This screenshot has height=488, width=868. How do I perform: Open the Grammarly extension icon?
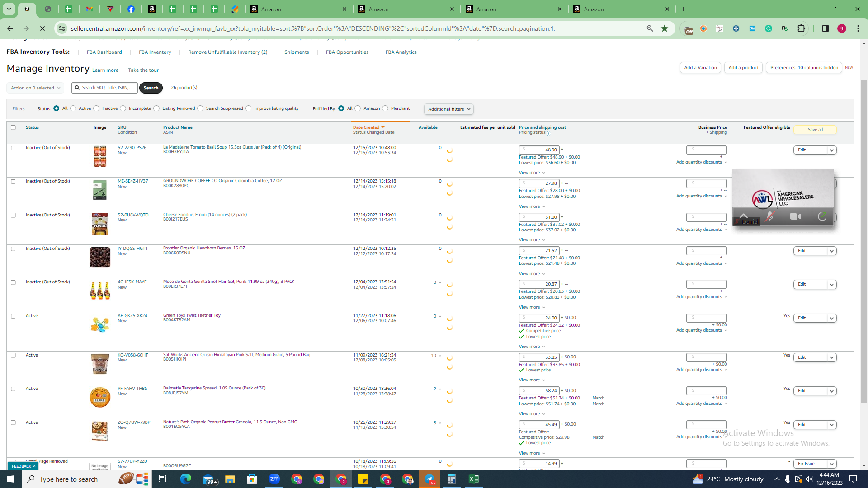coord(769,28)
